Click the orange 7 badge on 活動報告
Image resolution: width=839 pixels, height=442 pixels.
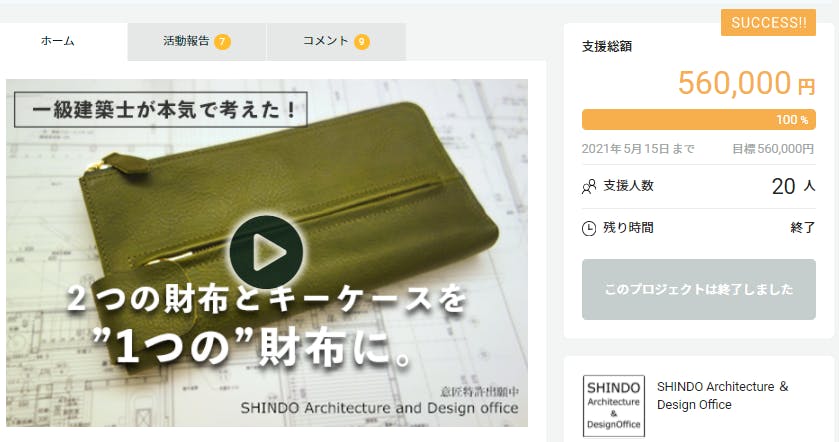(223, 42)
